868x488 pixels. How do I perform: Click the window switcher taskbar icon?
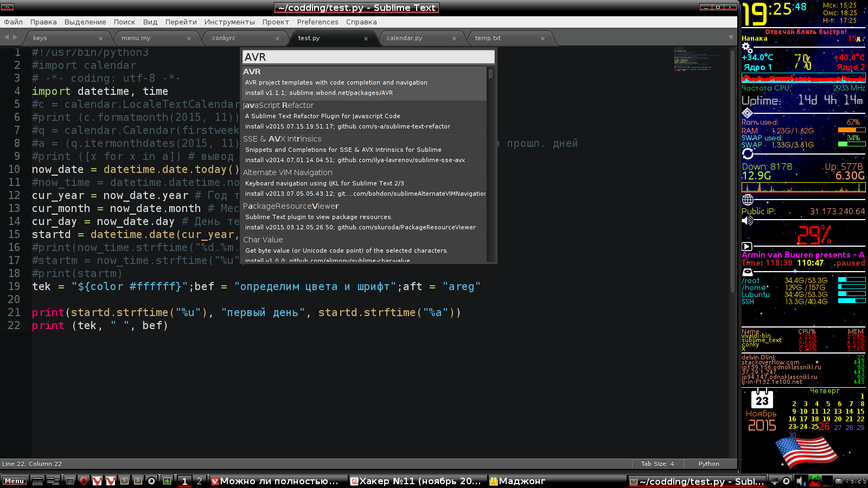pos(53,480)
